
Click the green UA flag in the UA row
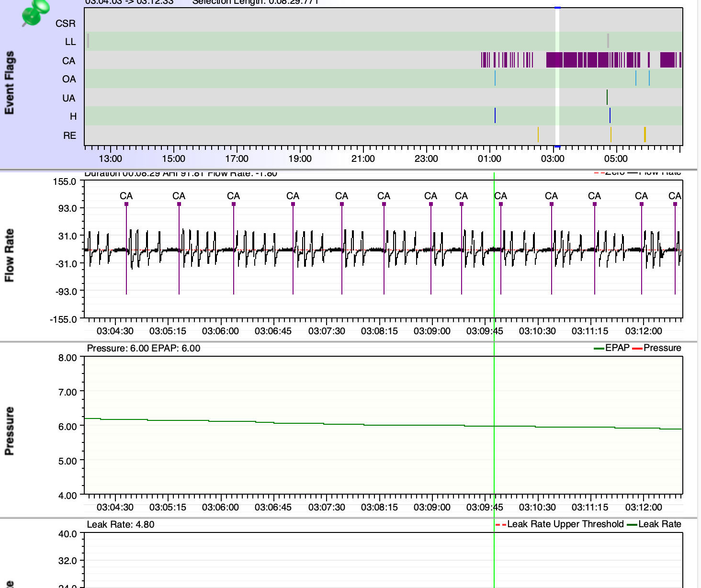607,97
